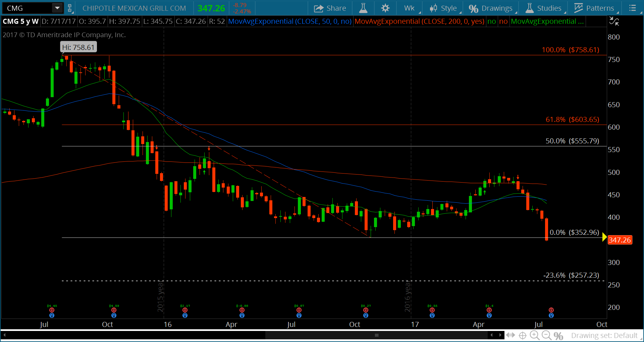Open the list-style chart options menu

coord(633,8)
